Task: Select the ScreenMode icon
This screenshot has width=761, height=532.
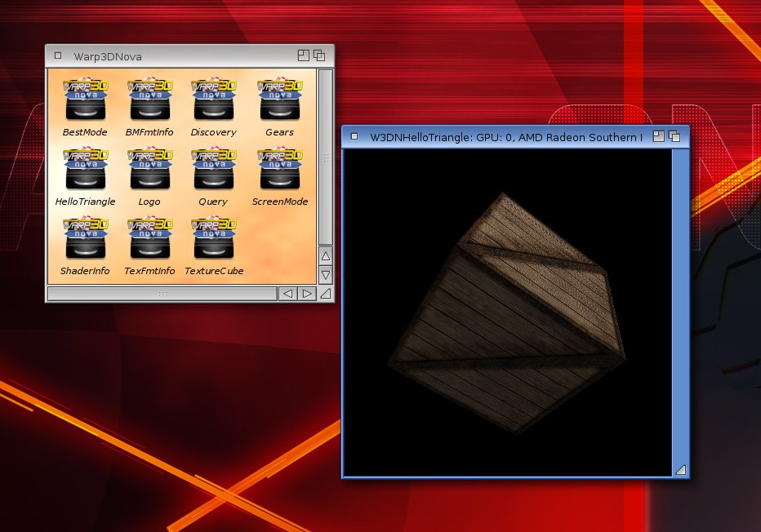Action: (280, 168)
